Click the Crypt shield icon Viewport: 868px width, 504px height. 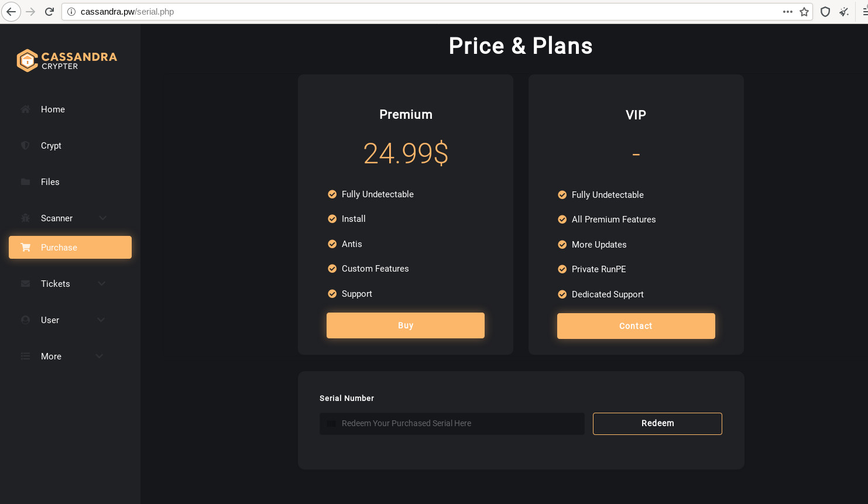click(x=25, y=145)
